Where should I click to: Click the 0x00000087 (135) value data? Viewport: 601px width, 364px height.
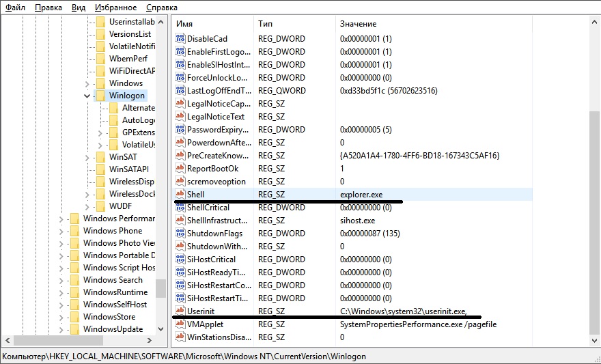[x=369, y=233]
